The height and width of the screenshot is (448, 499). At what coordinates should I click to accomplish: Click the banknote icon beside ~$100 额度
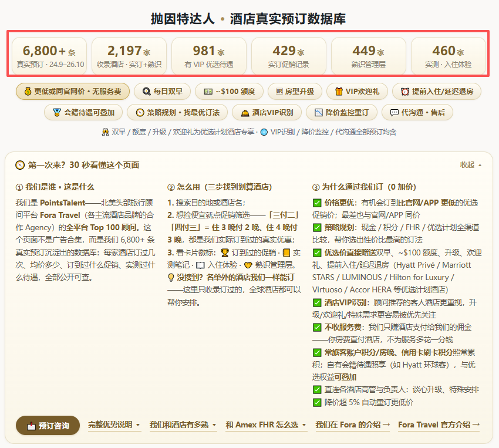208,92
